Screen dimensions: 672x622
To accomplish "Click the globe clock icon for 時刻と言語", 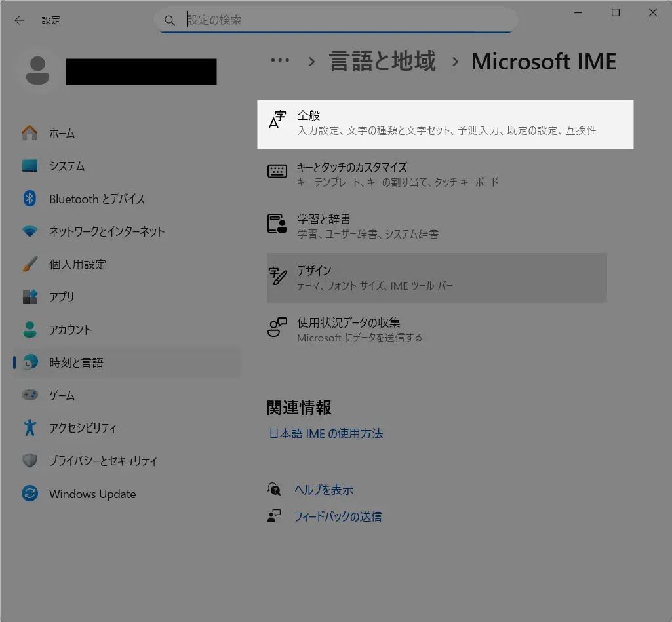I will [30, 362].
